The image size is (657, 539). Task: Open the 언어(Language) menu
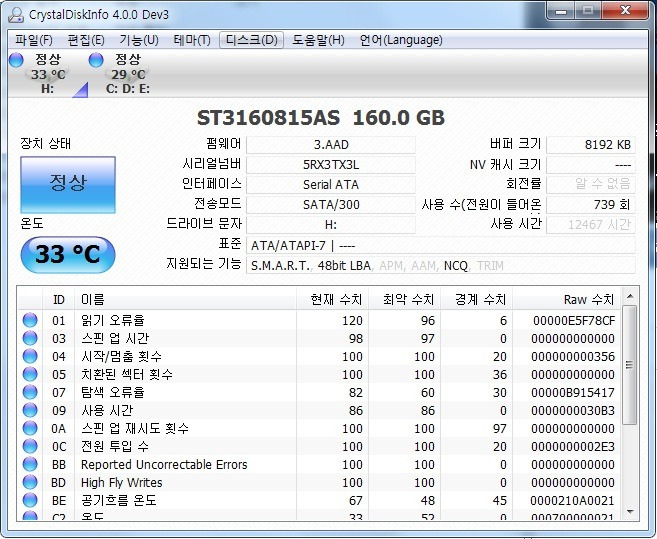tap(401, 40)
